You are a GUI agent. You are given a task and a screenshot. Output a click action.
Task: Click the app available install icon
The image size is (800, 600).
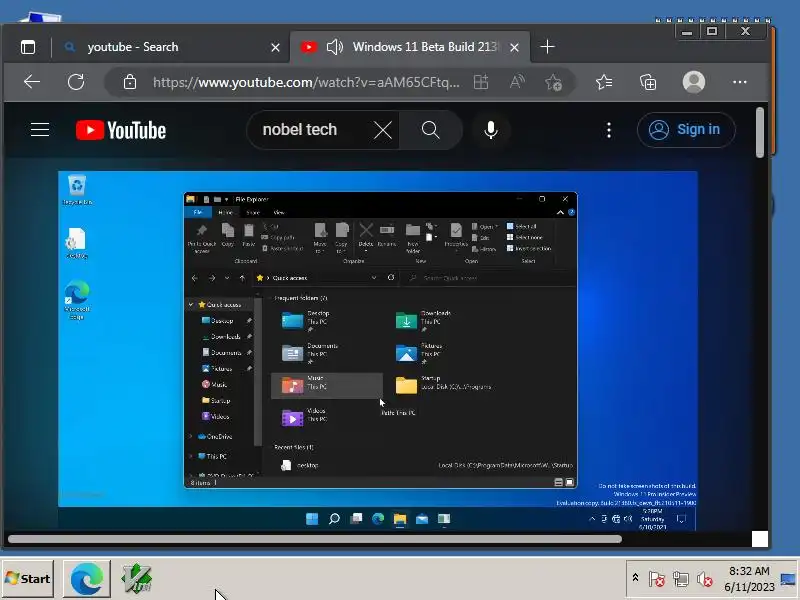tap(481, 82)
